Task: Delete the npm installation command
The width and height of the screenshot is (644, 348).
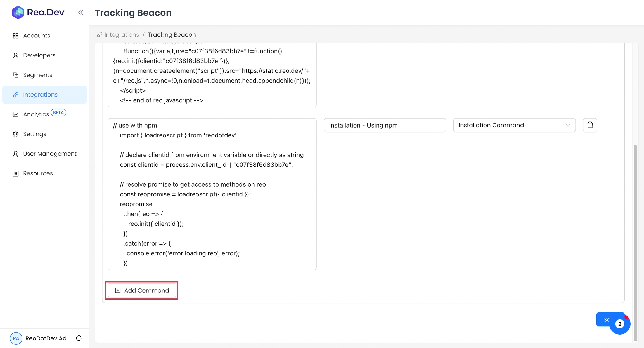Action: 590,125
